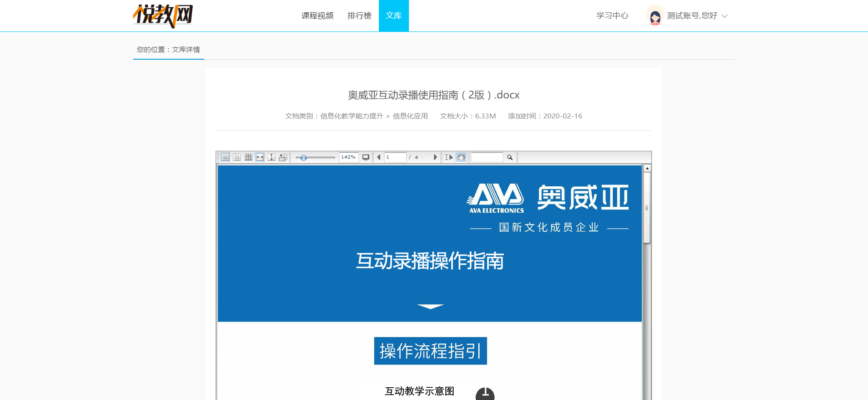This screenshot has height=400, width=868.
Task: Click the 悦教网 site logo
Action: point(163,16)
